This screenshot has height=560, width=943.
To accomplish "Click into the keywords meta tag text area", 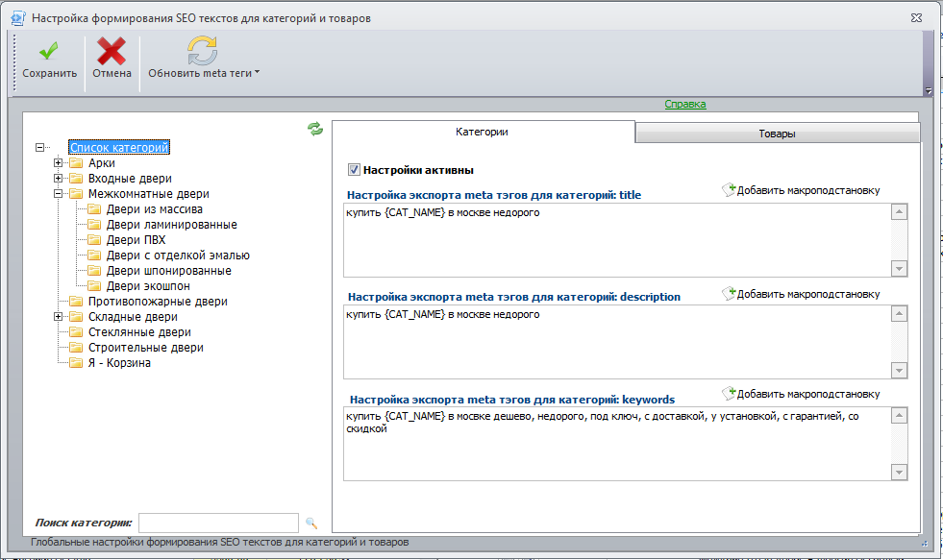I will 617,444.
